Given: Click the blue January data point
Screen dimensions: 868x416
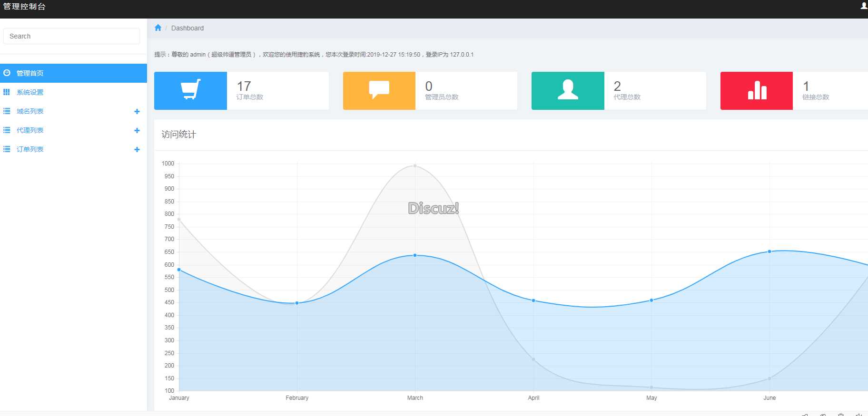Looking at the screenshot, I should 179,270.
